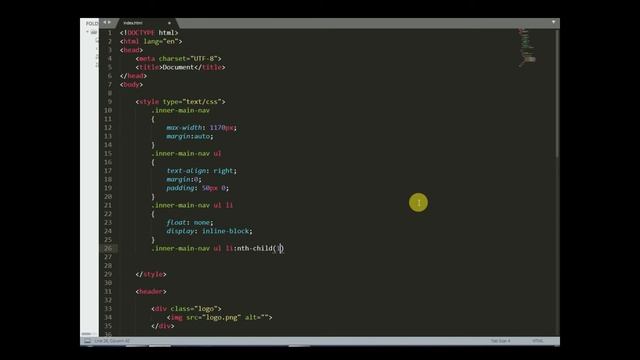640x360 pixels.
Task: Select the folder icon in the sidebar
Action: click(94, 32)
